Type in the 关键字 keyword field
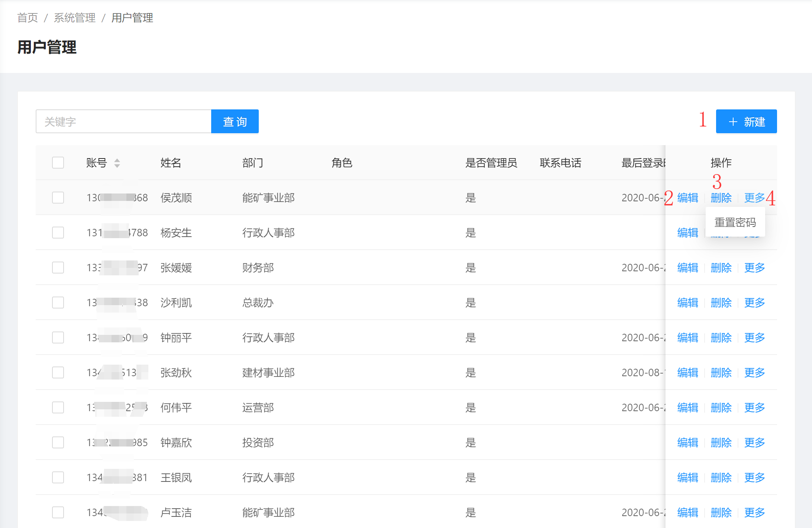This screenshot has width=812, height=528. coord(123,121)
